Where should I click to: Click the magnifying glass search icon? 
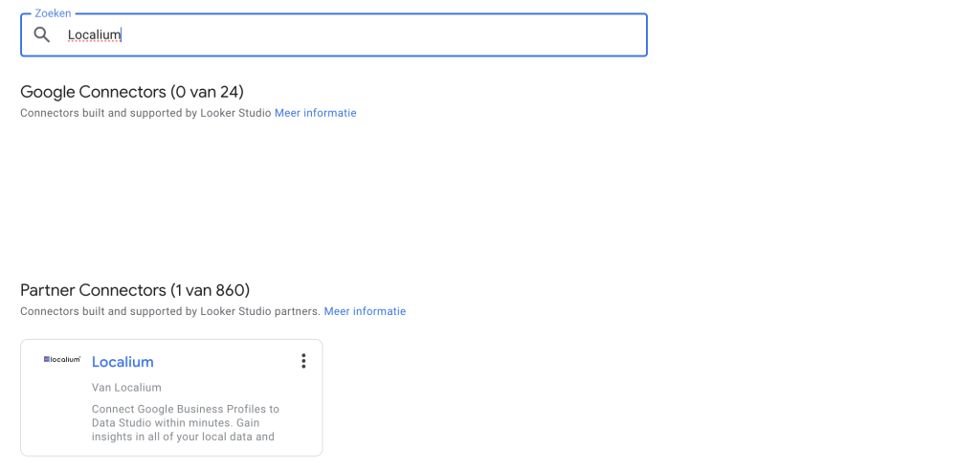pos(42,35)
